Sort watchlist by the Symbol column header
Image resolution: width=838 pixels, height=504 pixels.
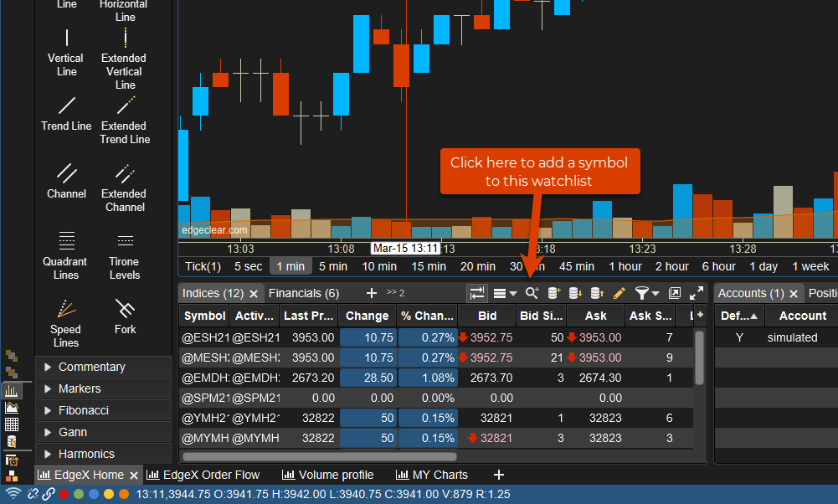coord(205,316)
